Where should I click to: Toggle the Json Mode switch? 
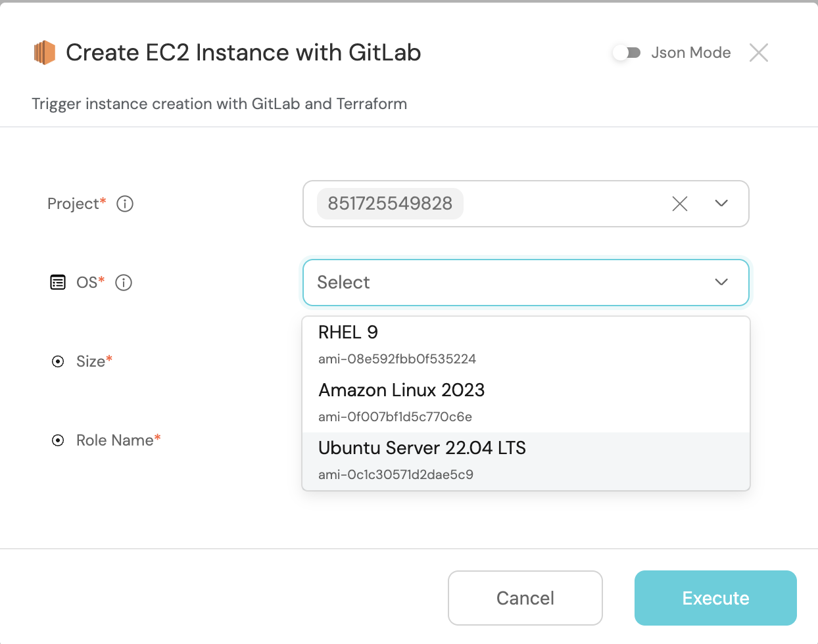click(x=627, y=53)
